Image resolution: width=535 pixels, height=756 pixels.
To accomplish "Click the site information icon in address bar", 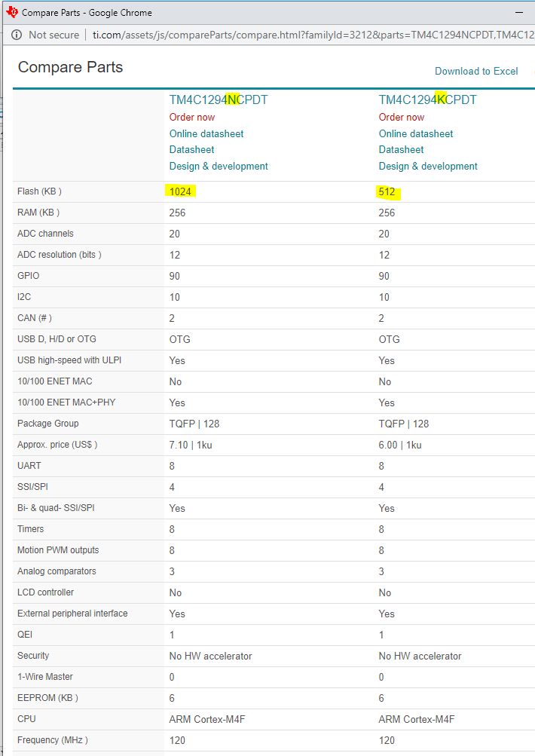I will click(x=17, y=35).
